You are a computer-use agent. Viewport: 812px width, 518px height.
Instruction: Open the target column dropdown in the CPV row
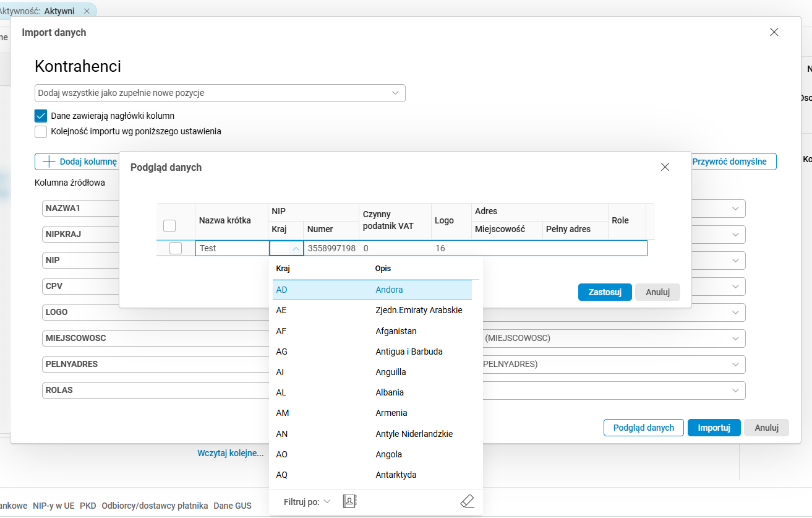735,287
